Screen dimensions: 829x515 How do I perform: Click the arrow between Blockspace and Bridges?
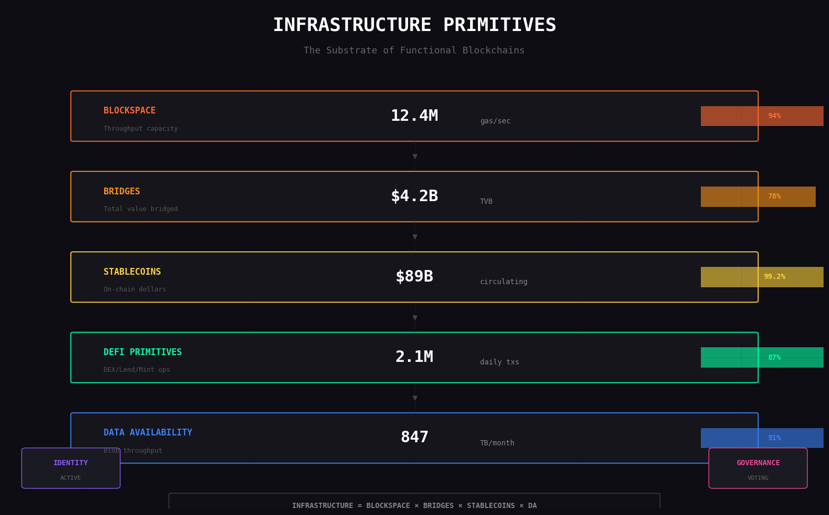click(415, 157)
